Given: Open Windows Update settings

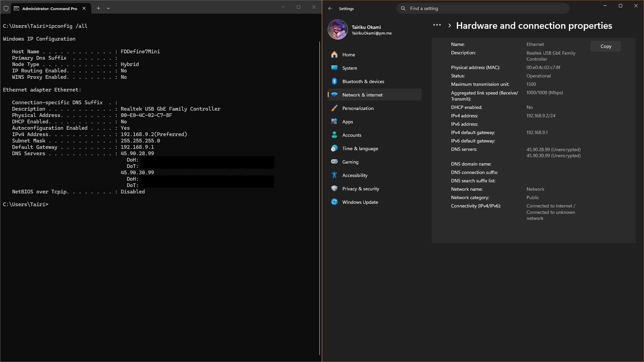Looking at the screenshot, I should pyautogui.click(x=374, y=202).
